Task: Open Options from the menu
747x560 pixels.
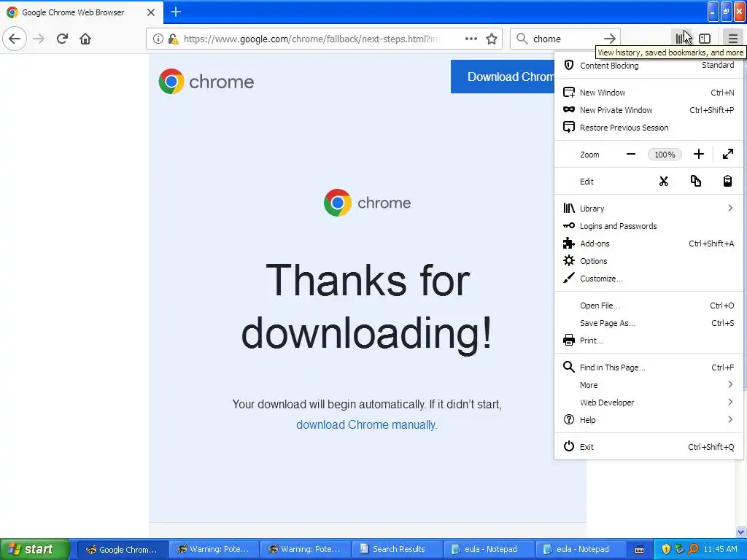Action: click(649, 261)
